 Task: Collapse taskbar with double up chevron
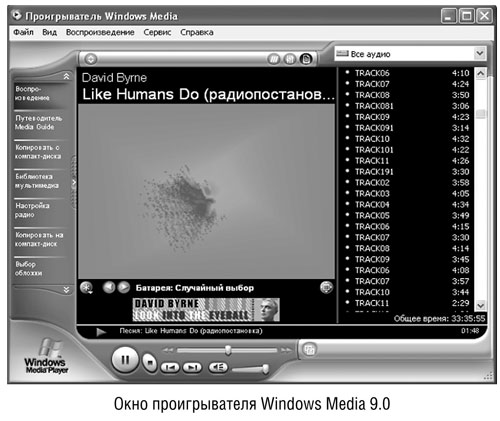tap(67, 76)
